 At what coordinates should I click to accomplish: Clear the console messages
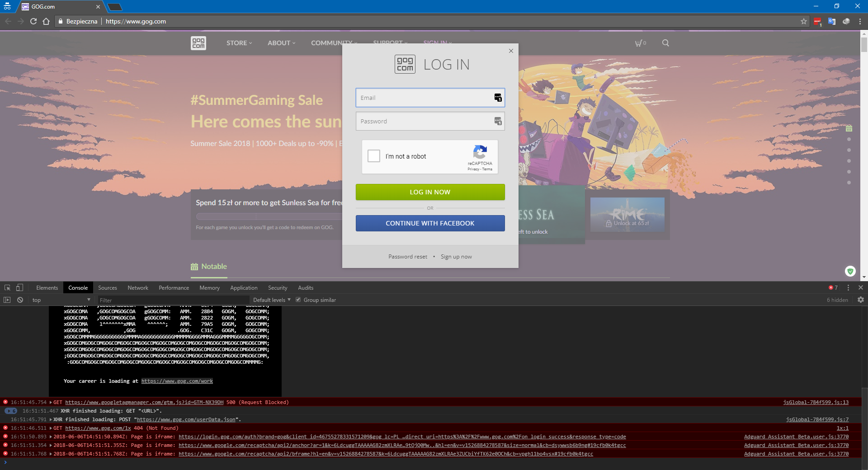click(x=20, y=300)
